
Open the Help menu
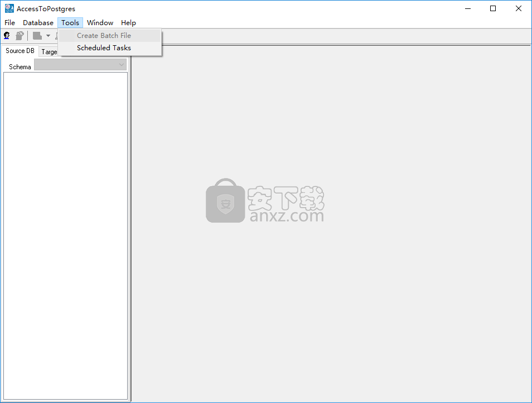(128, 23)
